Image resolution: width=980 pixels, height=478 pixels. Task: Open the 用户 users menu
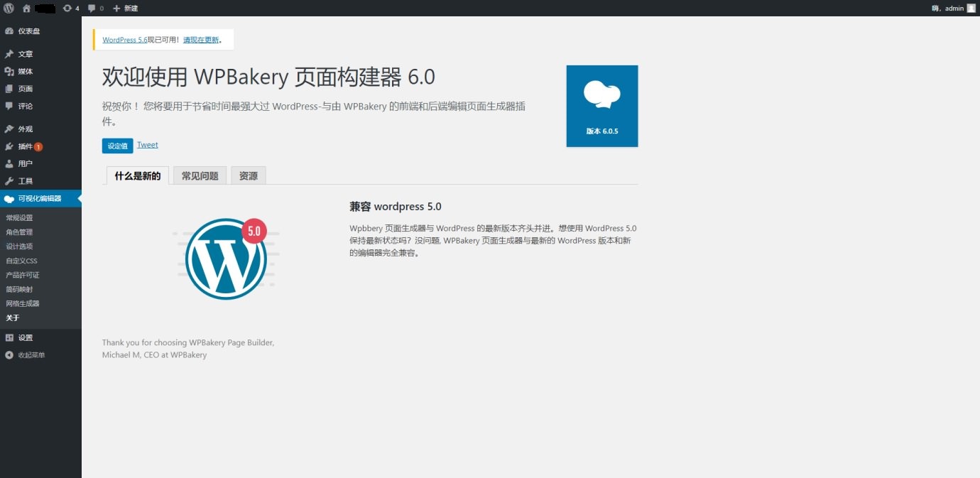point(40,163)
